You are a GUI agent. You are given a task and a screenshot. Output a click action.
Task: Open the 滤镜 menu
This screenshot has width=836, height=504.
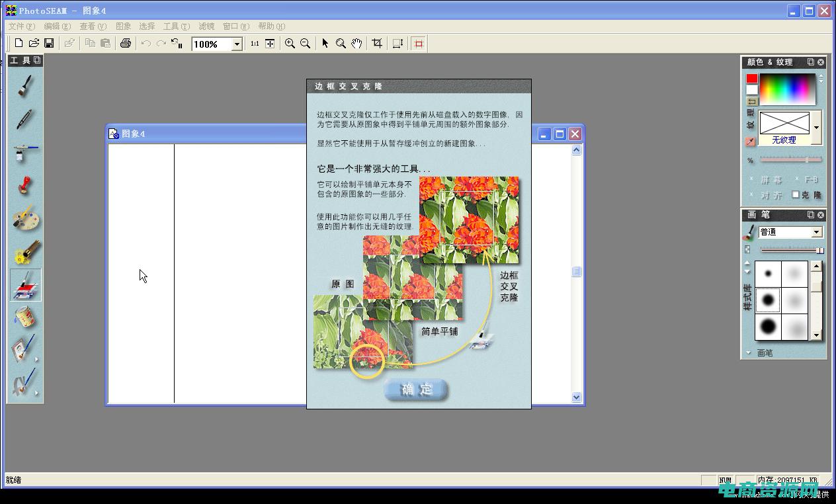206,26
